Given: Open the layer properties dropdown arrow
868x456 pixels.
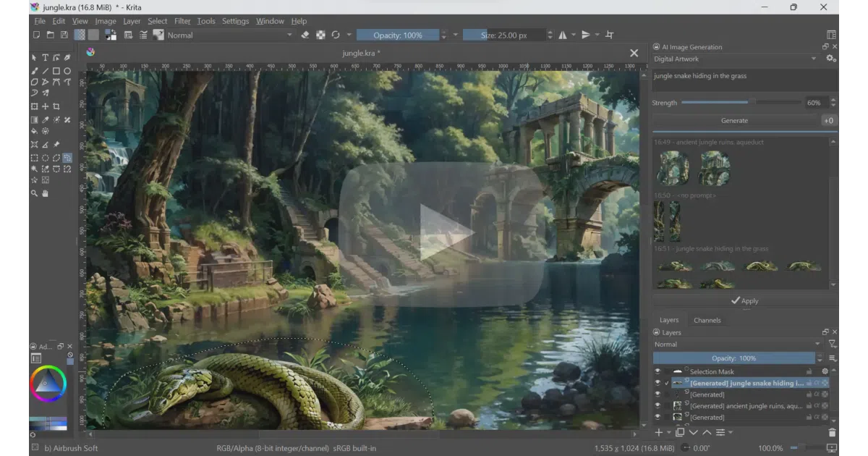Looking at the screenshot, I should (x=731, y=433).
